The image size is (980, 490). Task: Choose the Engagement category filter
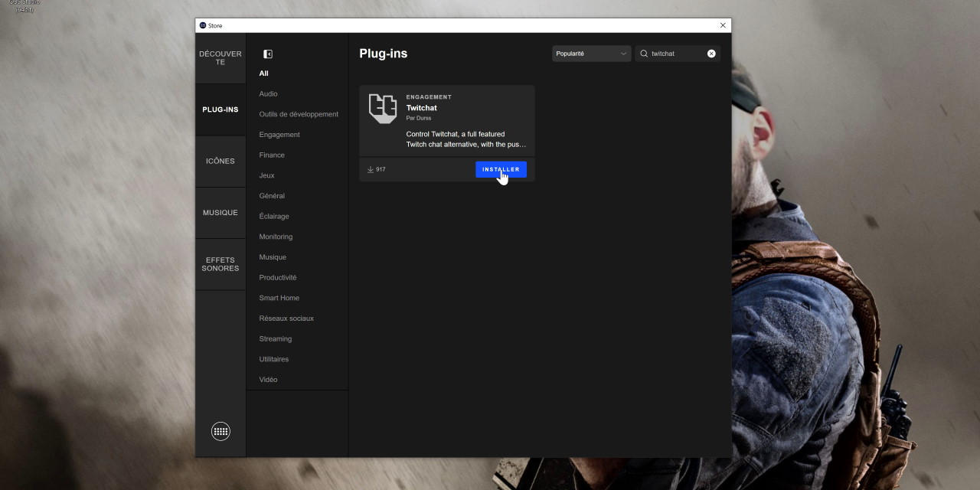(279, 135)
